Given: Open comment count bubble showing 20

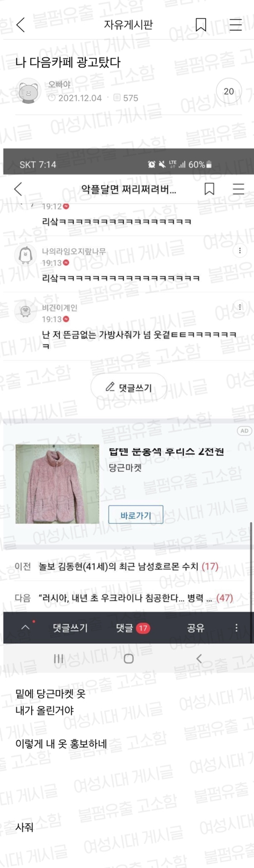Looking at the screenshot, I should coord(229,91).
